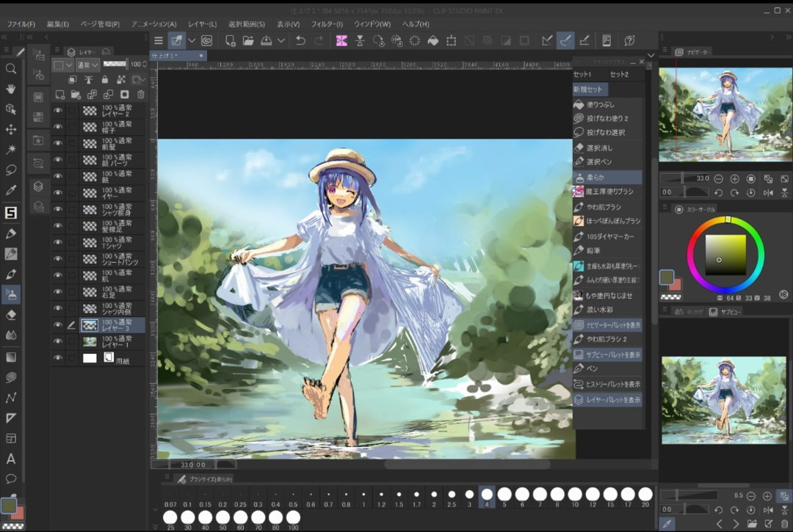Click the Undo arrow in command bar
The width and height of the screenshot is (793, 532).
click(300, 41)
